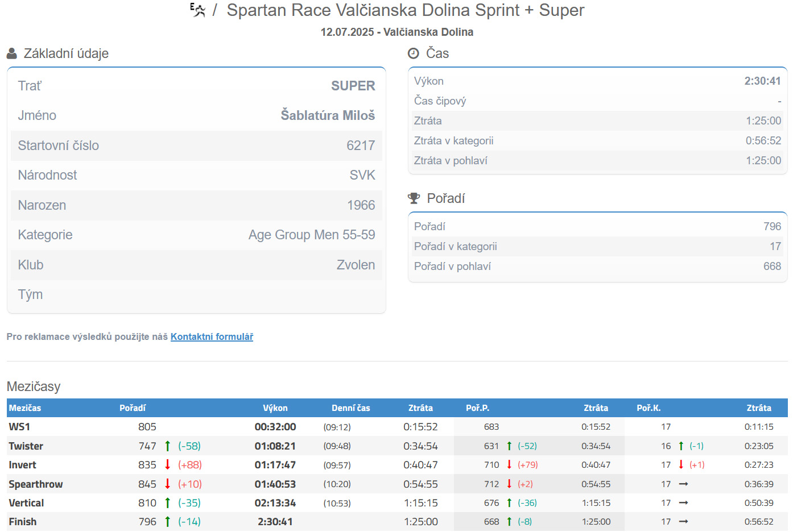Click red down arrow beside 712 in Spearthrow row
Image resolution: width=793 pixels, height=532 pixels.
coord(509,484)
